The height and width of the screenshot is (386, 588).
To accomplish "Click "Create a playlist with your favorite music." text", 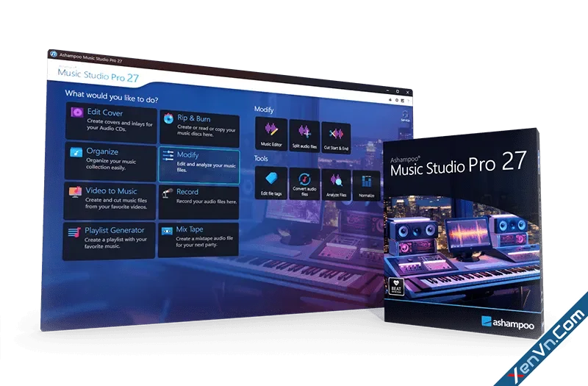I will pos(115,243).
